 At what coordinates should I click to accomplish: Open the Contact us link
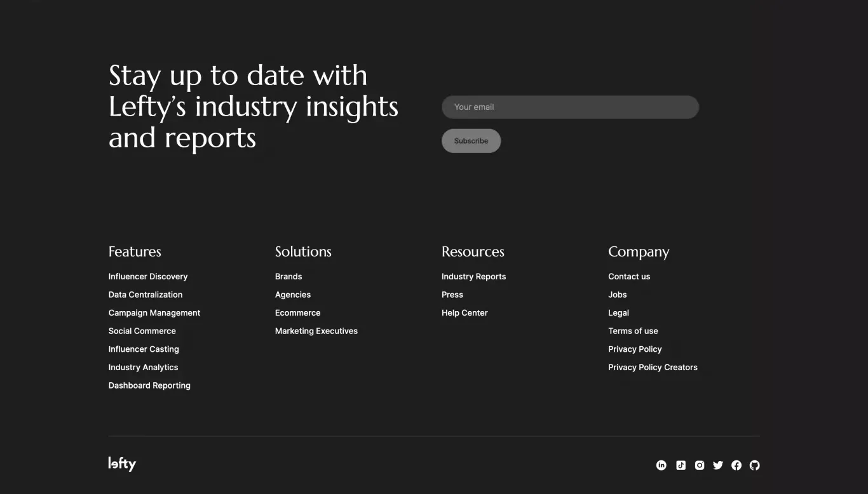pos(629,276)
